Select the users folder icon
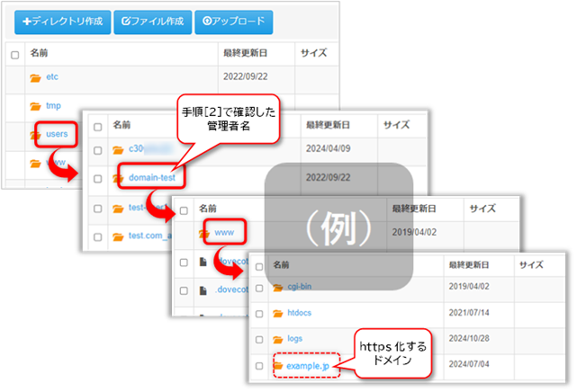The height and width of the screenshot is (392, 577). [36, 135]
